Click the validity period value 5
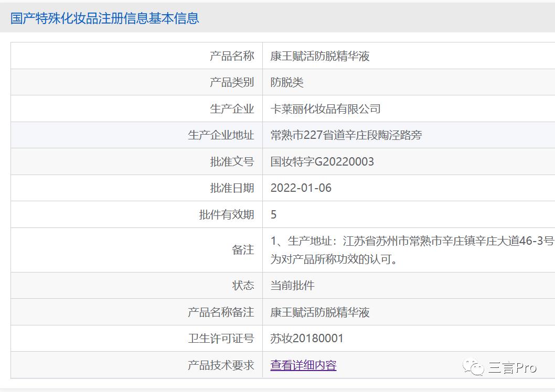Image resolution: width=555 pixels, height=392 pixels. pos(274,214)
